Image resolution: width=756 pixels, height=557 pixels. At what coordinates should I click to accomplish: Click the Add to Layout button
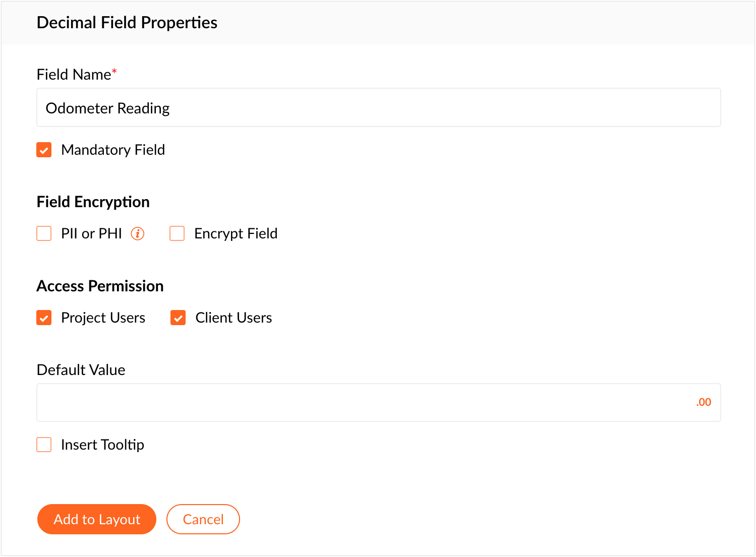click(97, 519)
